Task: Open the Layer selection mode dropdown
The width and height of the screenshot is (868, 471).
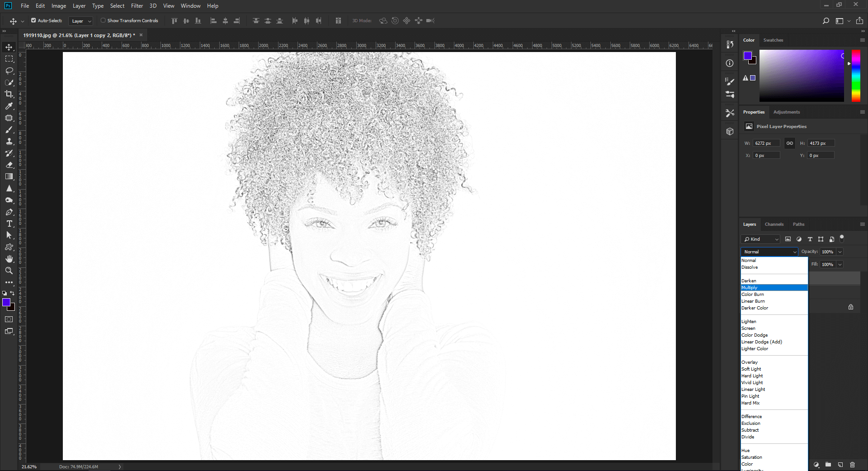Action: click(80, 21)
